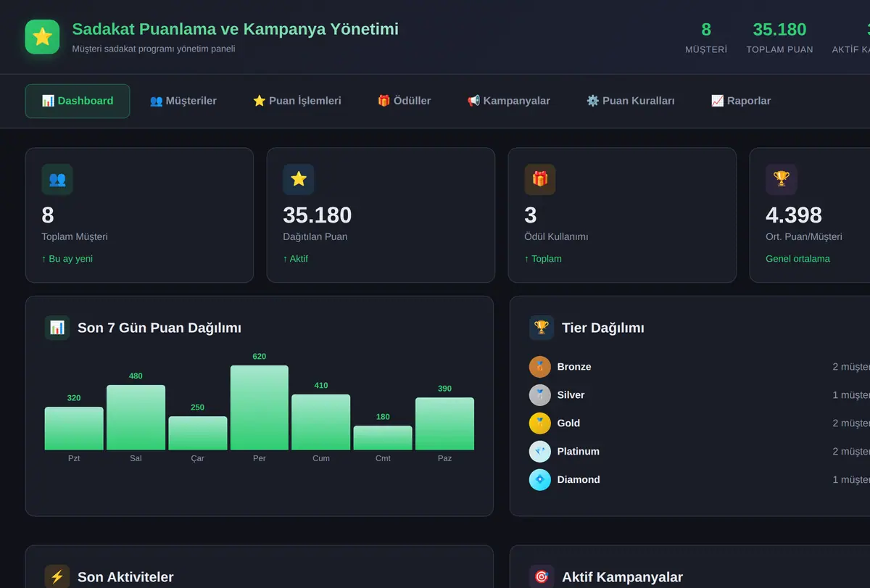Click the Cum bar showing 410
The width and height of the screenshot is (870, 588).
click(x=321, y=423)
